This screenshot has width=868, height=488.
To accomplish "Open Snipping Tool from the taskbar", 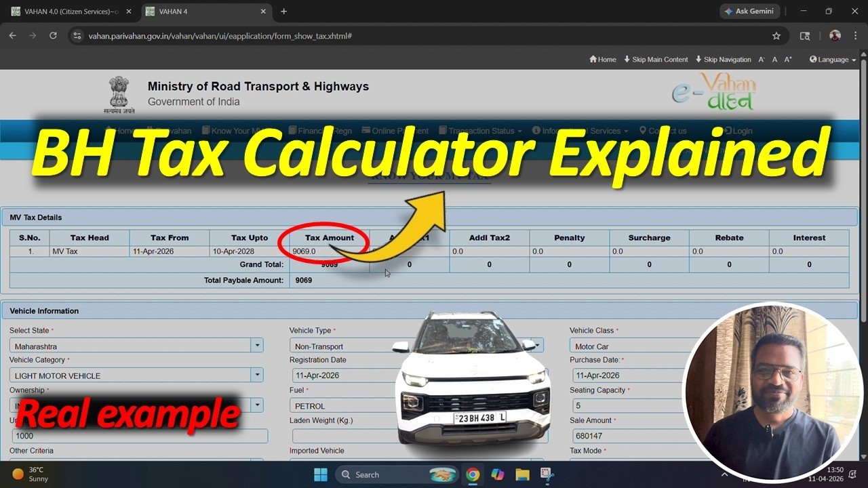I will coord(547,474).
